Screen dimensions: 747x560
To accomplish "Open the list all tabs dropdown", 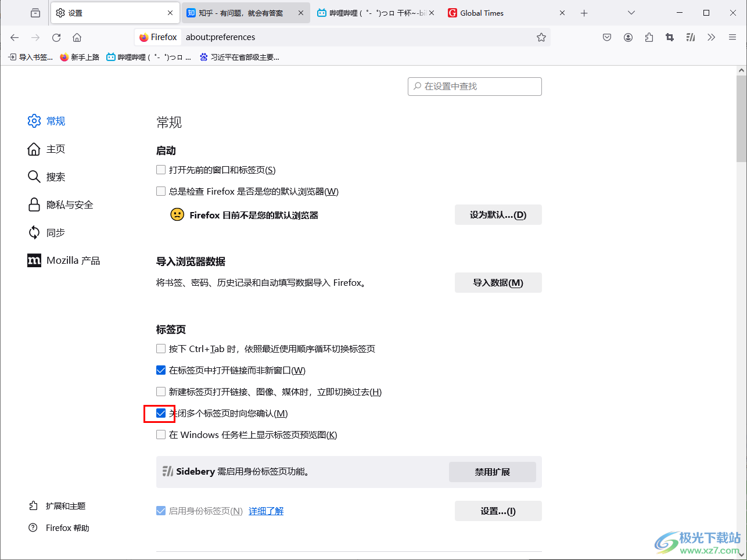I will pos(631,13).
